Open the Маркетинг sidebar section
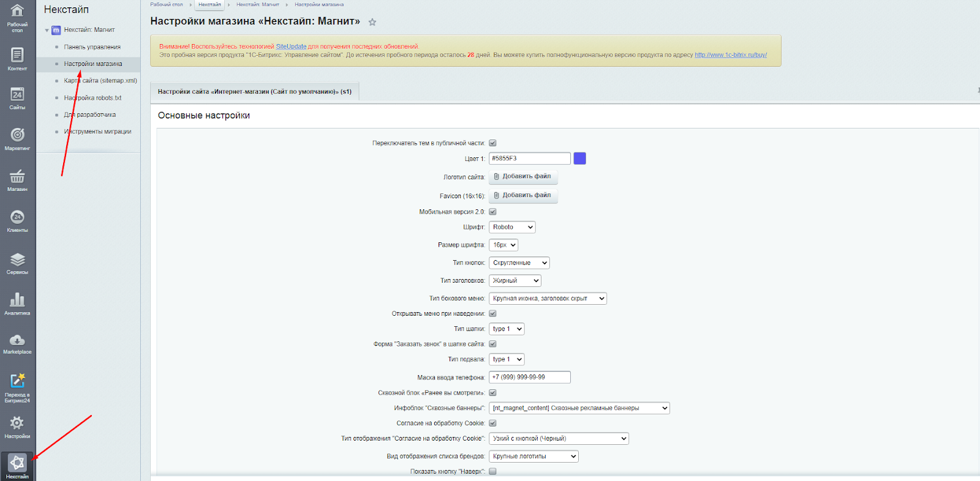980x481 pixels. [x=17, y=139]
